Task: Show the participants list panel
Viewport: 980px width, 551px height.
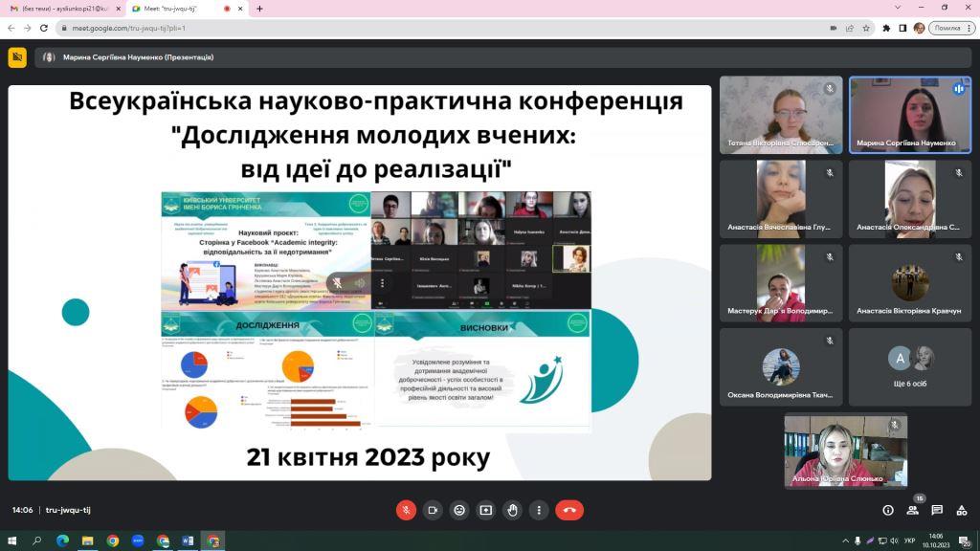Action: (913, 510)
